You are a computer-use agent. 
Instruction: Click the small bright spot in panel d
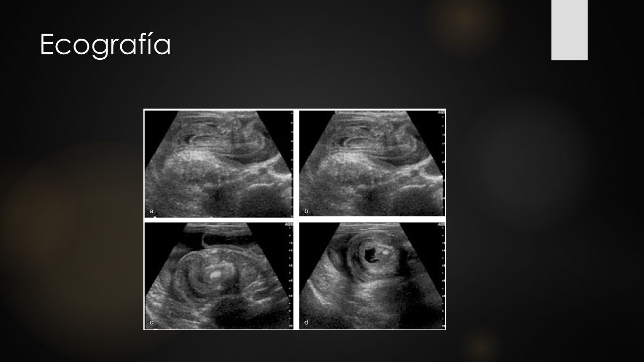[385, 252]
